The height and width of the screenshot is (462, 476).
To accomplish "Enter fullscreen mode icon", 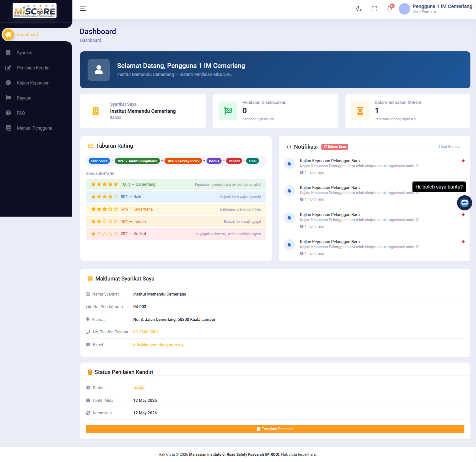I will pyautogui.click(x=374, y=9).
